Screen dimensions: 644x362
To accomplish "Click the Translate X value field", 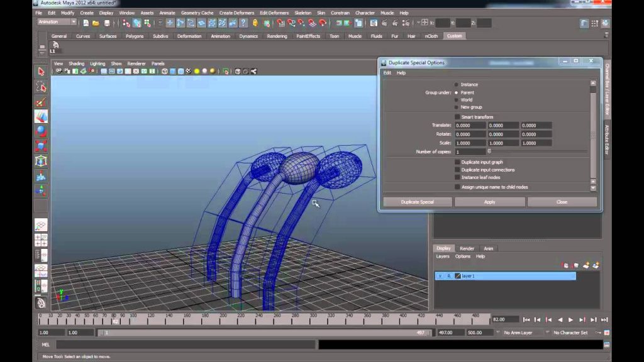I will (470, 126).
